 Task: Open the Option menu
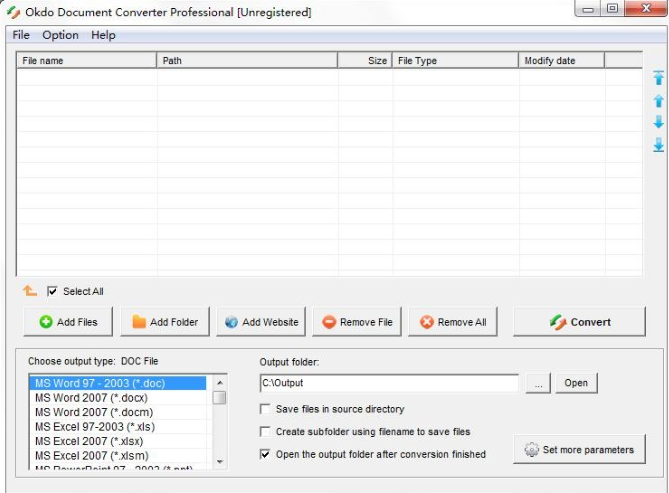[x=60, y=35]
